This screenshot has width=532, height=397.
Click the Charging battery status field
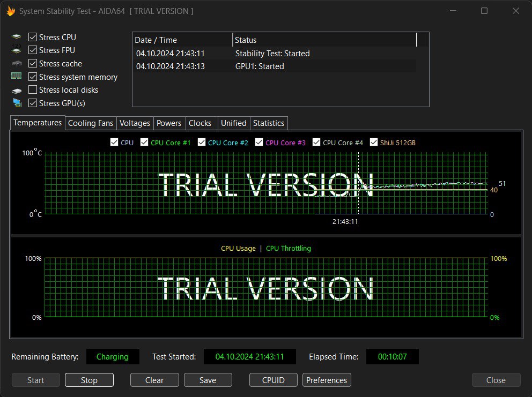click(113, 357)
